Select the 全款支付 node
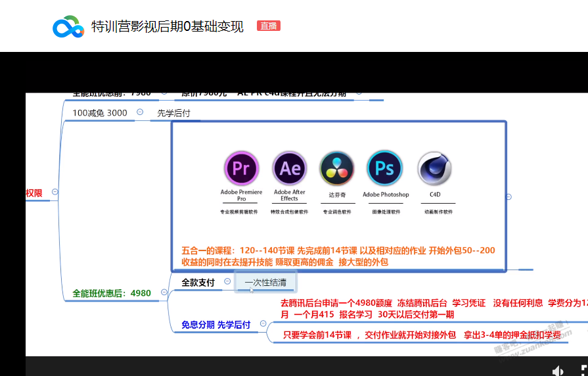This screenshot has height=376, width=588. [198, 283]
